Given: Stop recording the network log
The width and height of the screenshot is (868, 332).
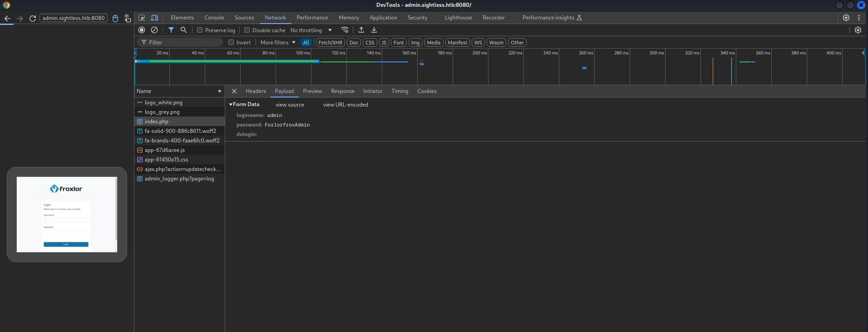Looking at the screenshot, I should pyautogui.click(x=142, y=30).
